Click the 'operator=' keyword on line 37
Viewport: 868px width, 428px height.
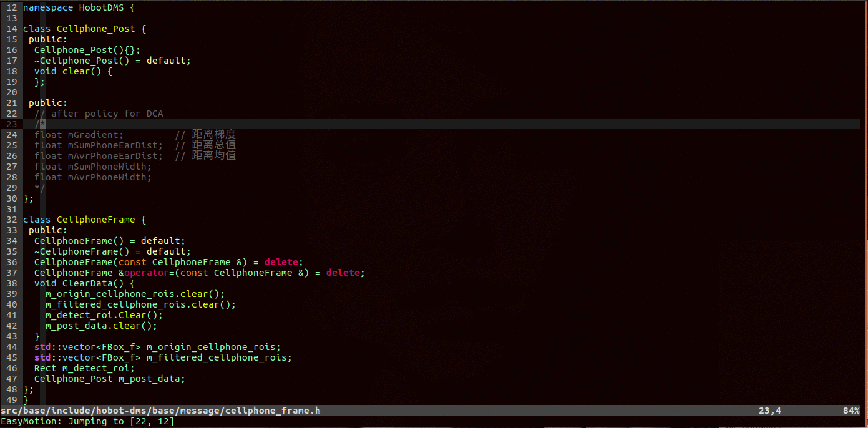click(x=149, y=273)
